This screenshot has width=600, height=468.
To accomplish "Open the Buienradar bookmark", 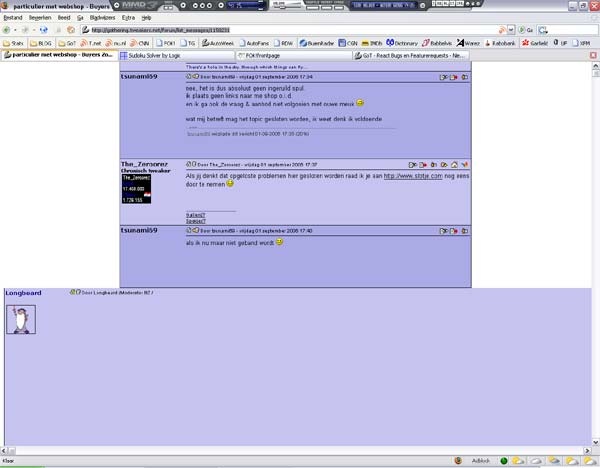I will coord(317,43).
